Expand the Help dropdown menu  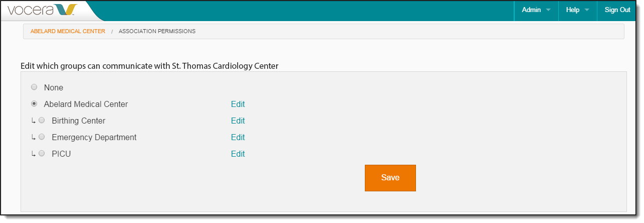point(577,10)
